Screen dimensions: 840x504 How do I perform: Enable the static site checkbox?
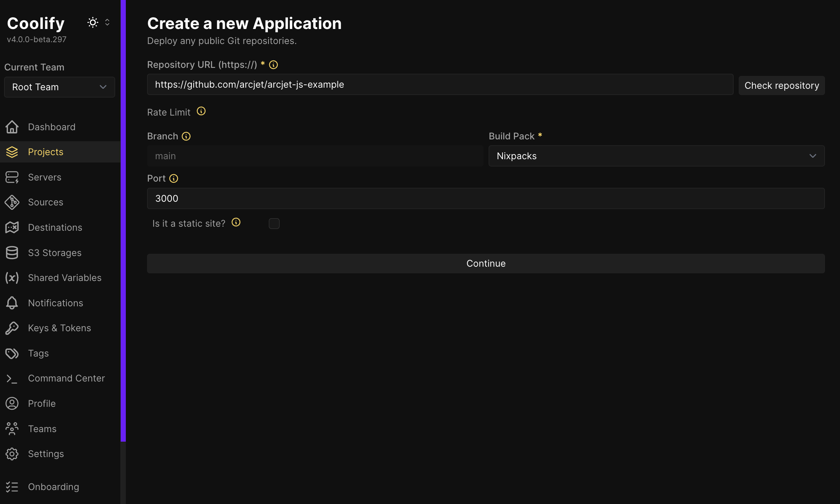274,223
